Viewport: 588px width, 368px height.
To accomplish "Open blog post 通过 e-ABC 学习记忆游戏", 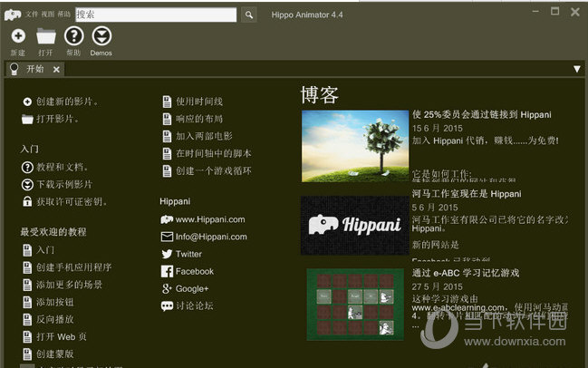I will [x=466, y=273].
